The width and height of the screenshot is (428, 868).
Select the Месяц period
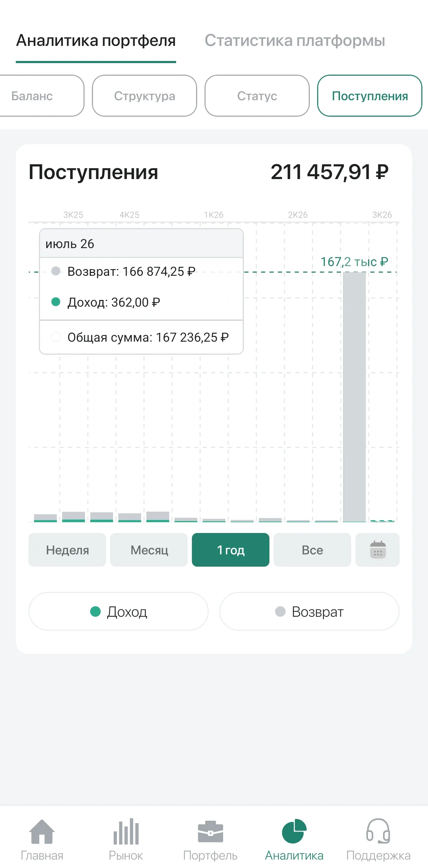click(x=149, y=550)
